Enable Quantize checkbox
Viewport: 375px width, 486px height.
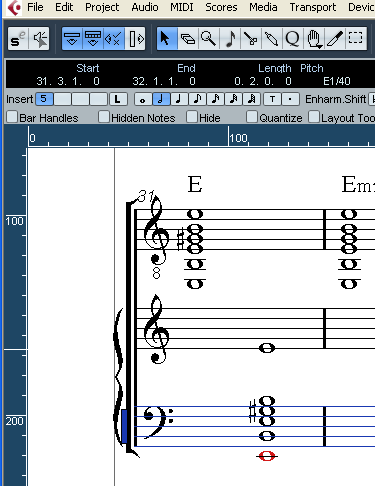[252, 117]
